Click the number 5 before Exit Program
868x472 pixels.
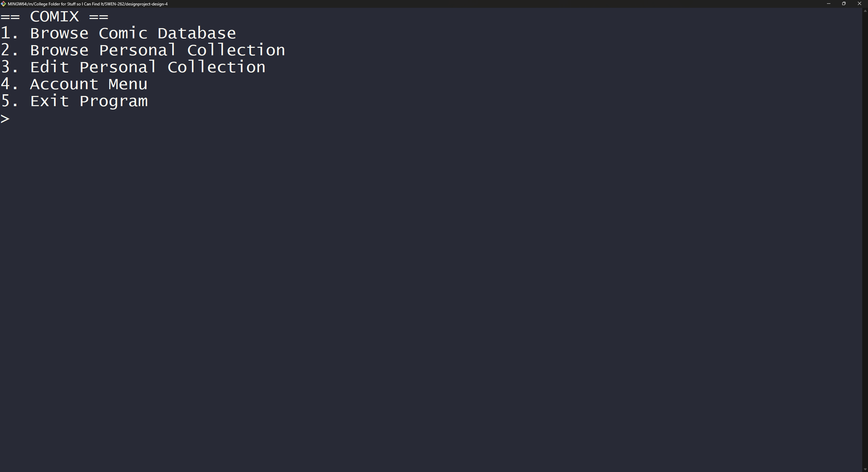pyautogui.click(x=5, y=101)
